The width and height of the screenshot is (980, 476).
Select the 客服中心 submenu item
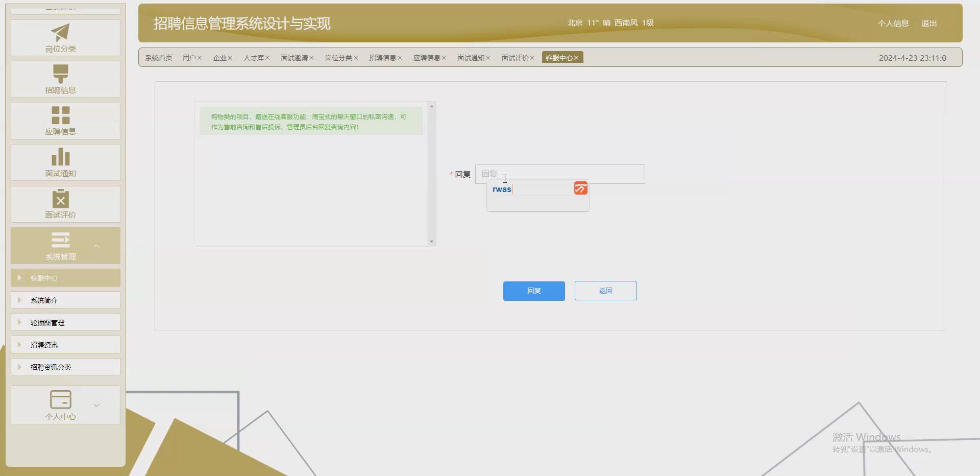click(65, 278)
